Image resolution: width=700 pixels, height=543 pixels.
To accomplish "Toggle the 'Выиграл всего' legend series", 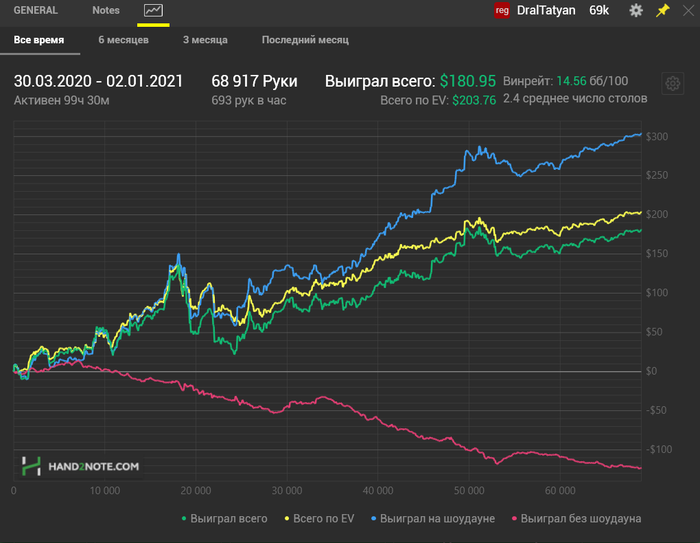I will click(x=225, y=518).
